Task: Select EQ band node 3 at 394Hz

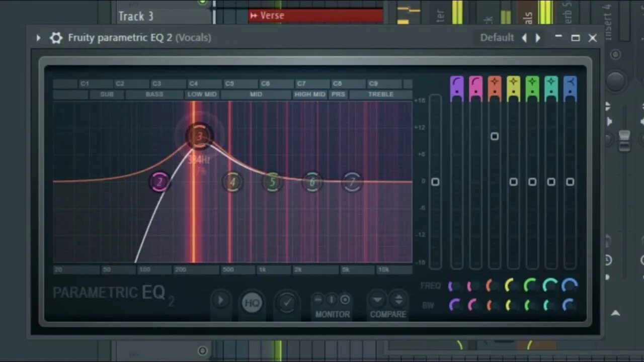Action: pos(199,136)
